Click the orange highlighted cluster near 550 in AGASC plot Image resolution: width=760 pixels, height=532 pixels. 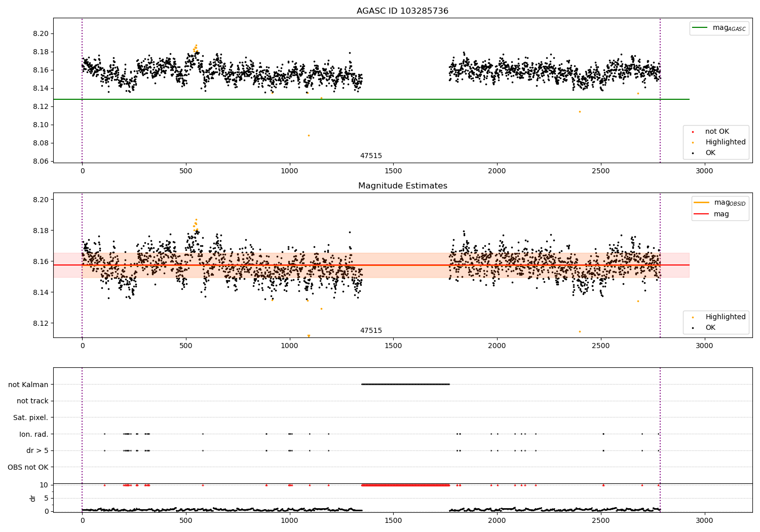click(x=195, y=49)
